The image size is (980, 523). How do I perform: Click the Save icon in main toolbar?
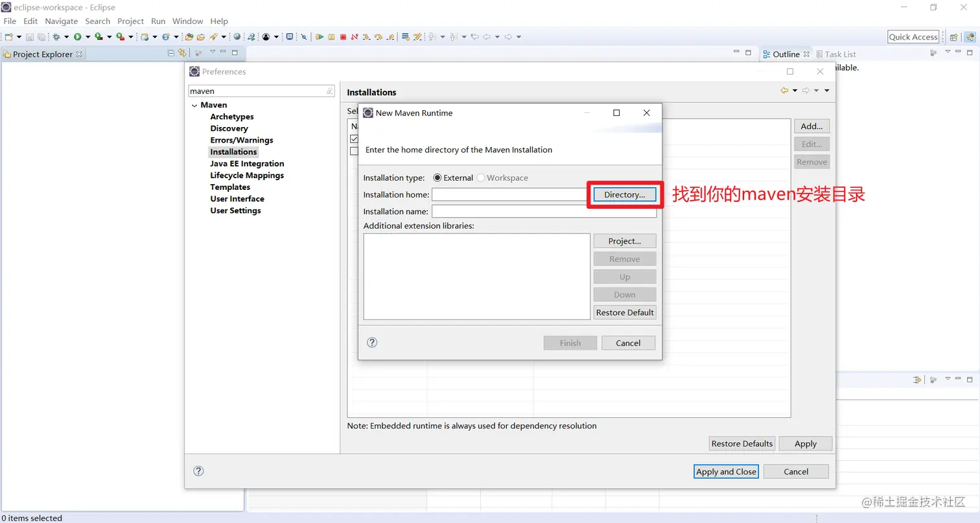click(x=30, y=37)
